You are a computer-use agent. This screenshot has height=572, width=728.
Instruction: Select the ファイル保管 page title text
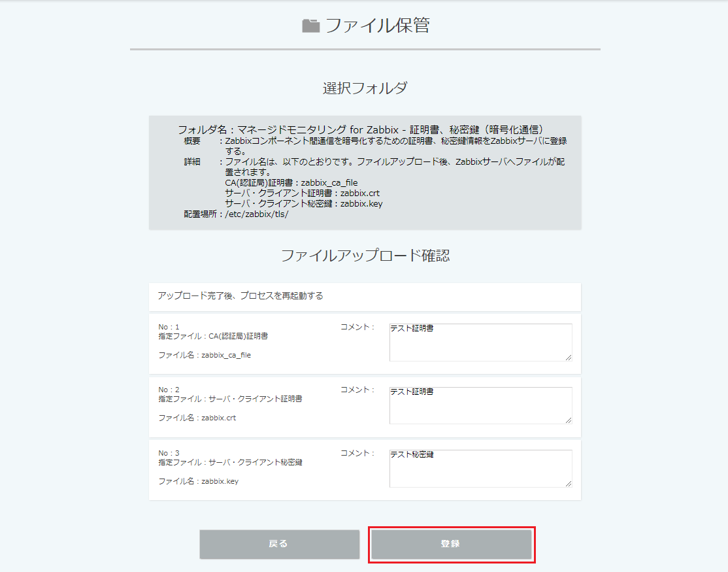pyautogui.click(x=378, y=25)
